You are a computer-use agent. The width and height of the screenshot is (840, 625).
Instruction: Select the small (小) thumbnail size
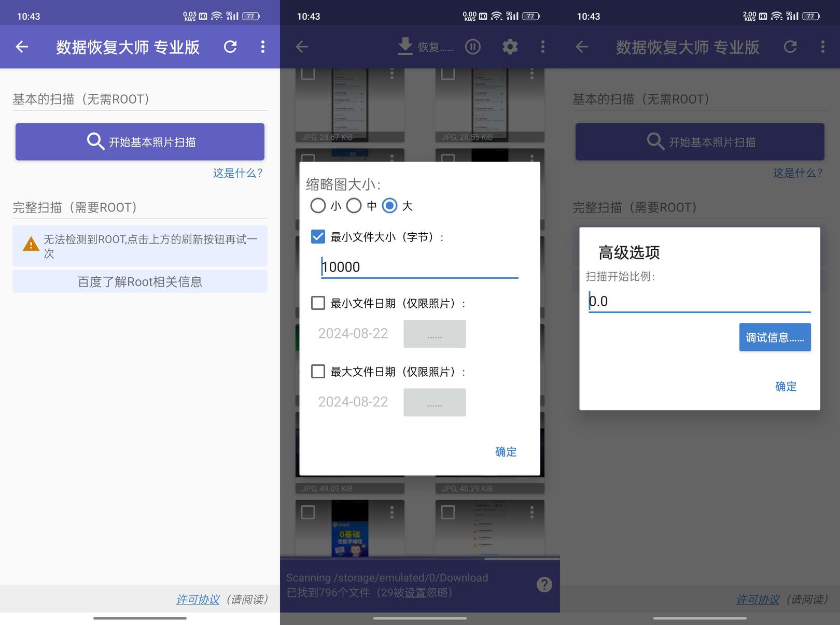[318, 206]
